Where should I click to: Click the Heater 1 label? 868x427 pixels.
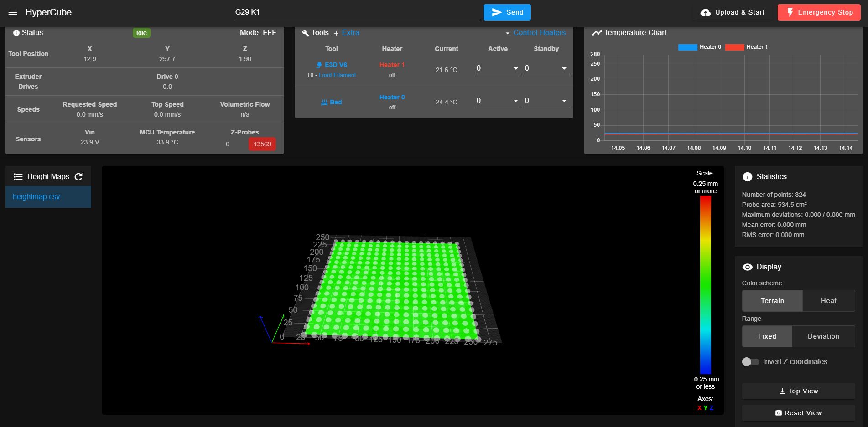coord(392,65)
